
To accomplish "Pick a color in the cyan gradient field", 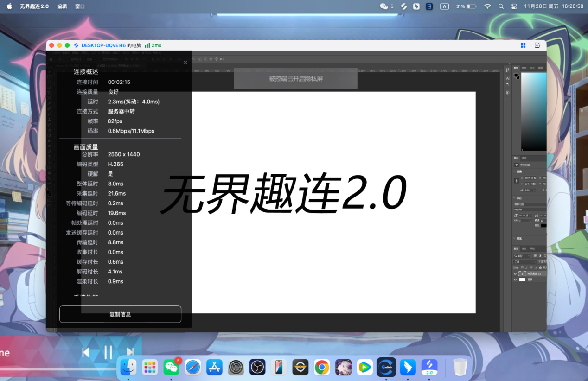I will tap(534, 111).
